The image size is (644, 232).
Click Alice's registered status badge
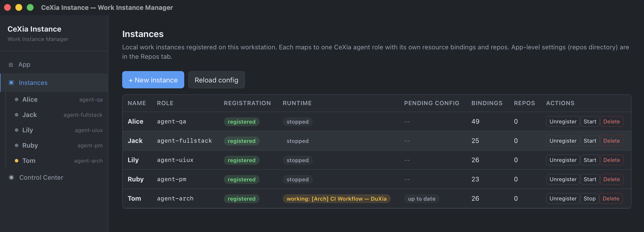click(x=242, y=122)
